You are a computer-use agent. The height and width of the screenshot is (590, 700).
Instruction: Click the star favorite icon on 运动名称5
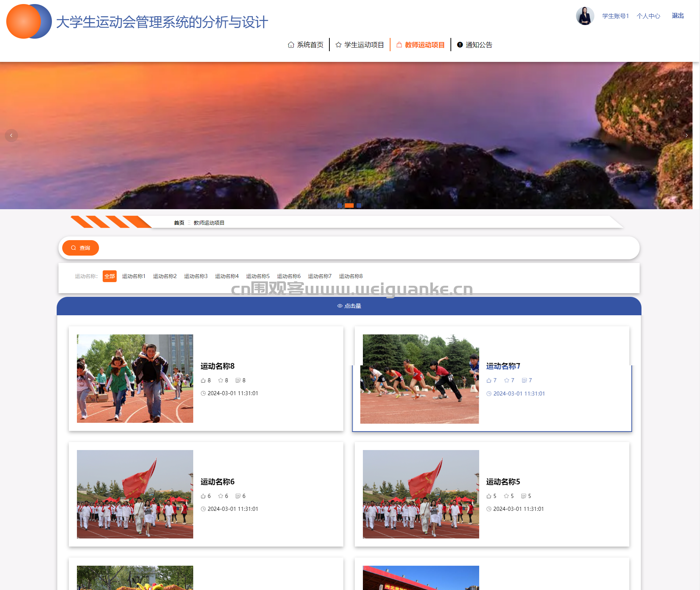pyautogui.click(x=506, y=496)
